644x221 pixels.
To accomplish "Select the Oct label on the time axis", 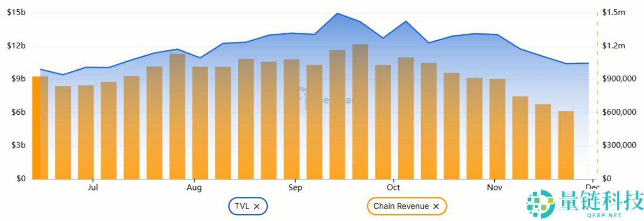I will point(393,188).
